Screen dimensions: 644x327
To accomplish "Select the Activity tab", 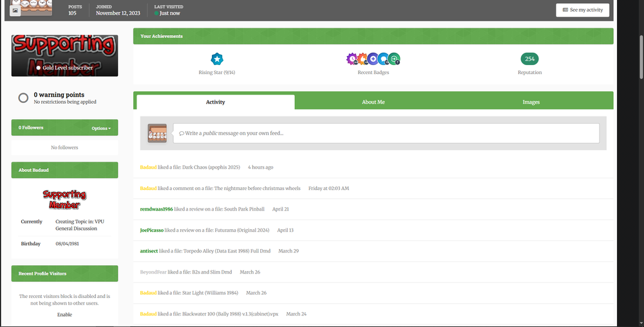I will coord(216,102).
